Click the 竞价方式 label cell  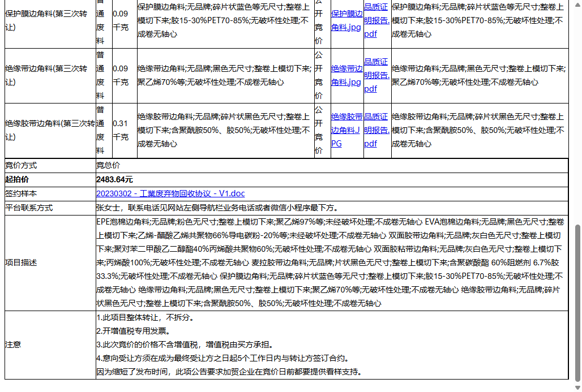point(50,165)
